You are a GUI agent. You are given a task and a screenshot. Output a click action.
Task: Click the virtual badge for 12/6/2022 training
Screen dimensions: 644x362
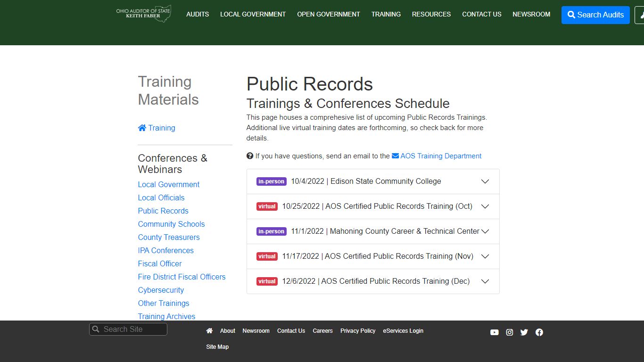coord(267,281)
